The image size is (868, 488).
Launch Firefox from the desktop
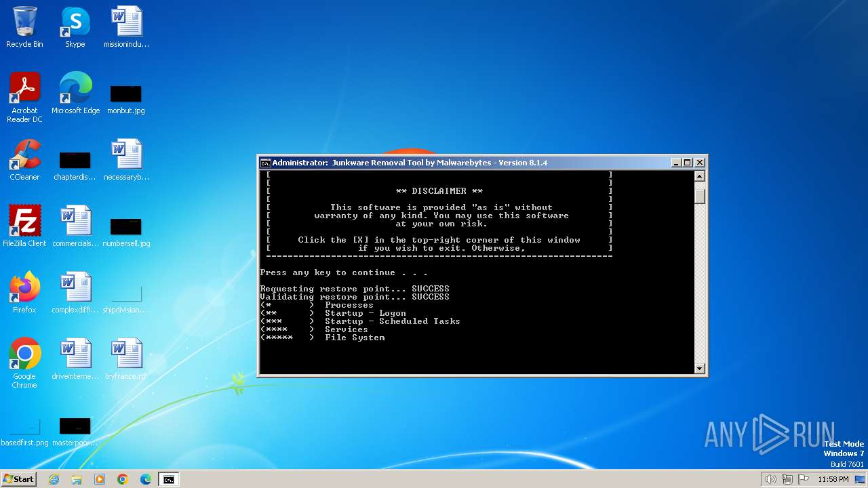tap(24, 293)
